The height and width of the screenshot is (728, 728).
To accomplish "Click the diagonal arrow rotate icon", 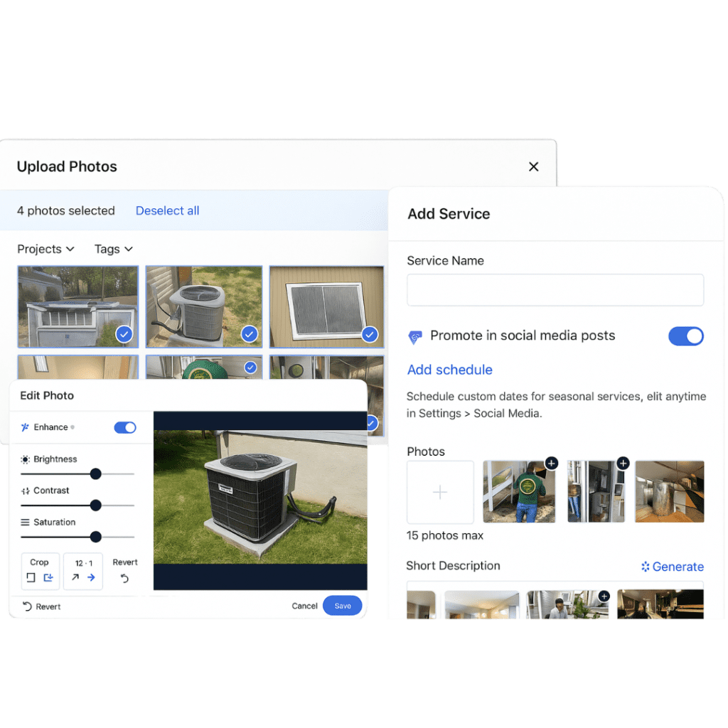I will coord(75,578).
